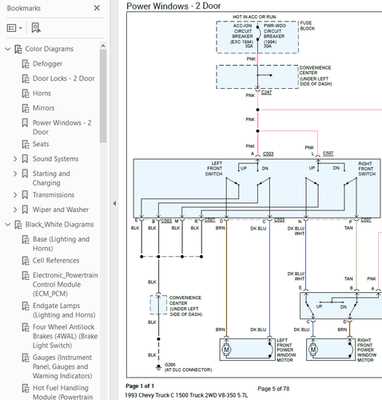Click the Base (Lighting and Horns) icon
The image size is (382, 400).
(25, 239)
